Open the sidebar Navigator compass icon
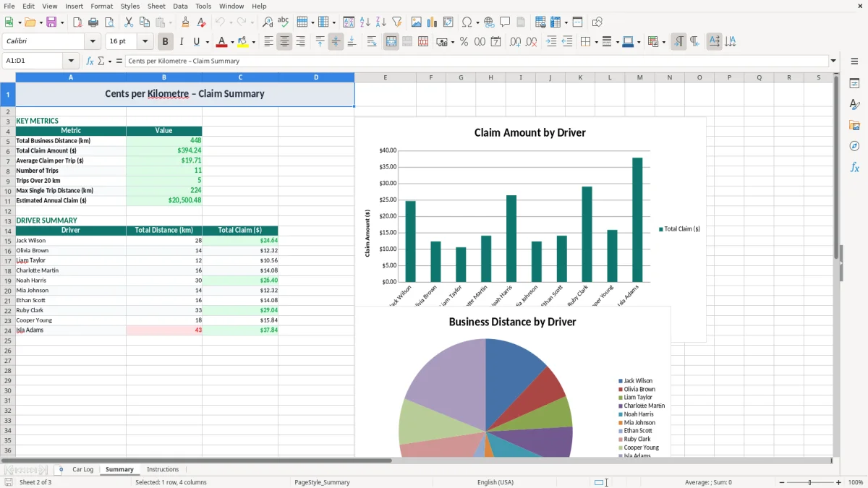Image resolution: width=868 pixels, height=488 pixels. pyautogui.click(x=854, y=146)
